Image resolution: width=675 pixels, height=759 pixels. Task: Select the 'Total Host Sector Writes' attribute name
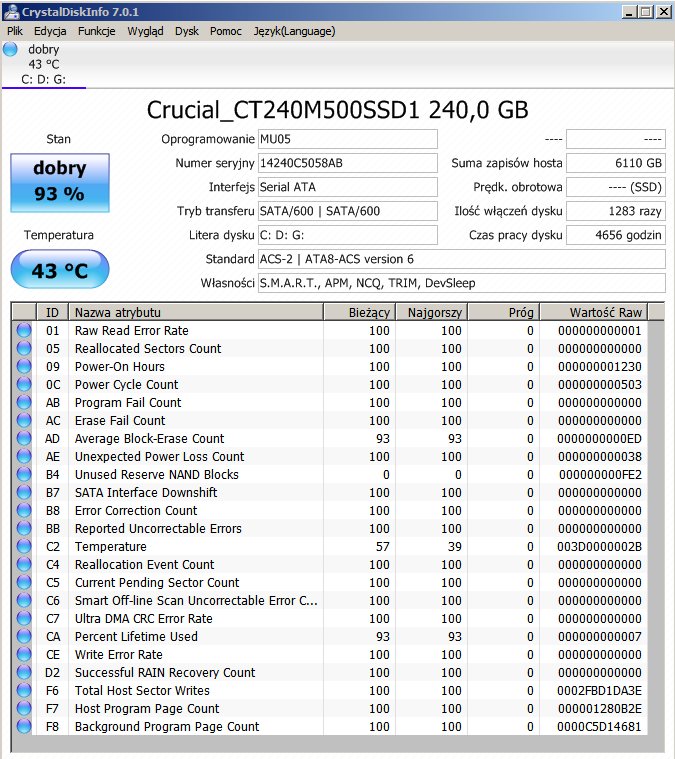click(142, 690)
